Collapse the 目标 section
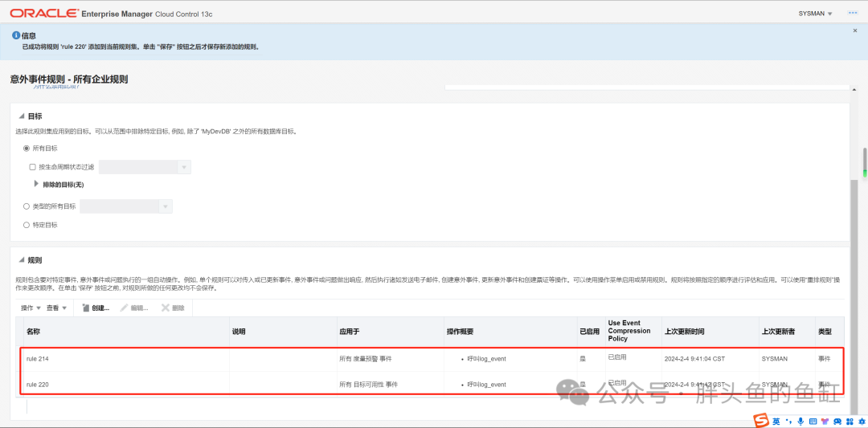Viewport: 868px width, 428px height. click(23, 116)
